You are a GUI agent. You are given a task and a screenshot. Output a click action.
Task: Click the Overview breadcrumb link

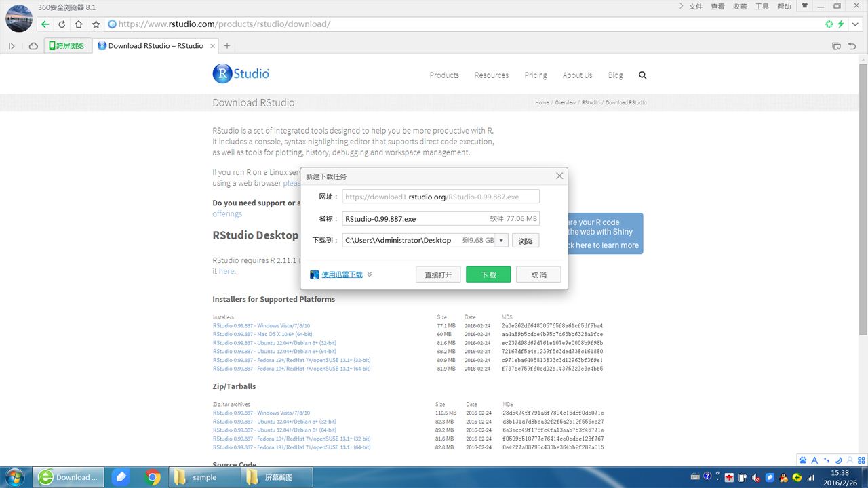click(x=566, y=103)
